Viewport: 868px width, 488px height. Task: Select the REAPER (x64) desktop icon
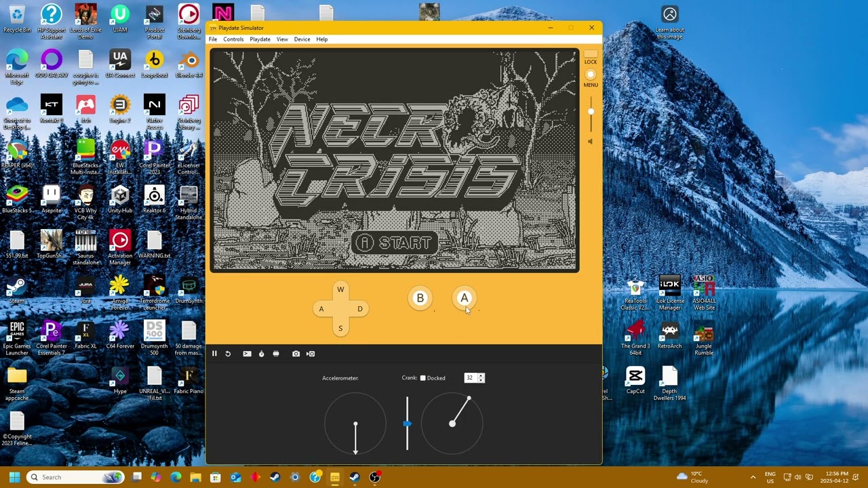pos(17,155)
